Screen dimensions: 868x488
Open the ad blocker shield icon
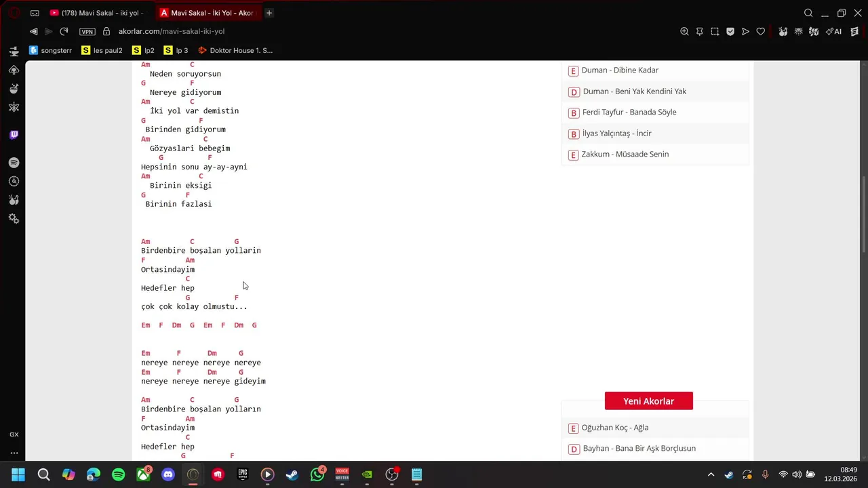point(730,31)
